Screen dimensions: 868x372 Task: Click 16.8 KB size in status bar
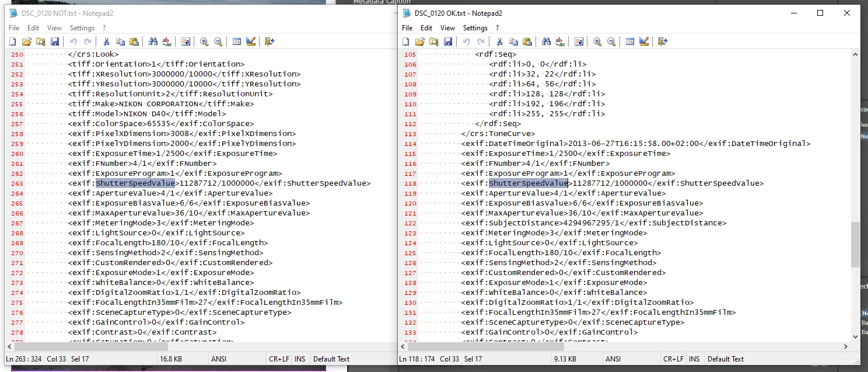(171, 359)
